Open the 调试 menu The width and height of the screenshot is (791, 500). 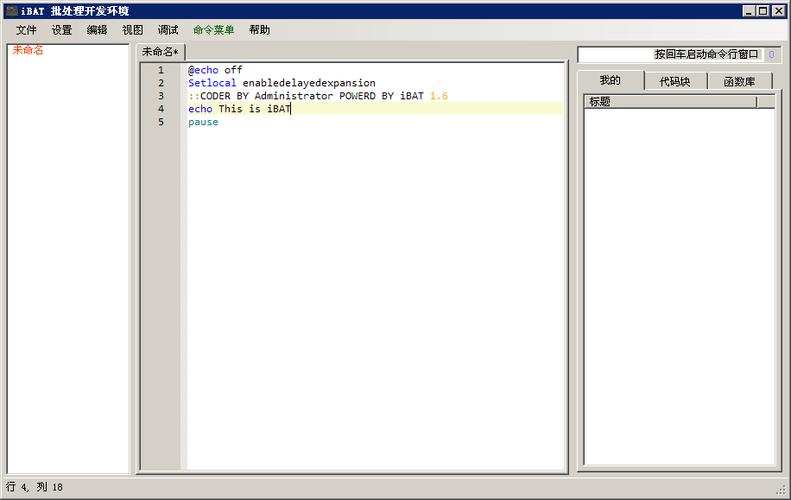tap(168, 30)
